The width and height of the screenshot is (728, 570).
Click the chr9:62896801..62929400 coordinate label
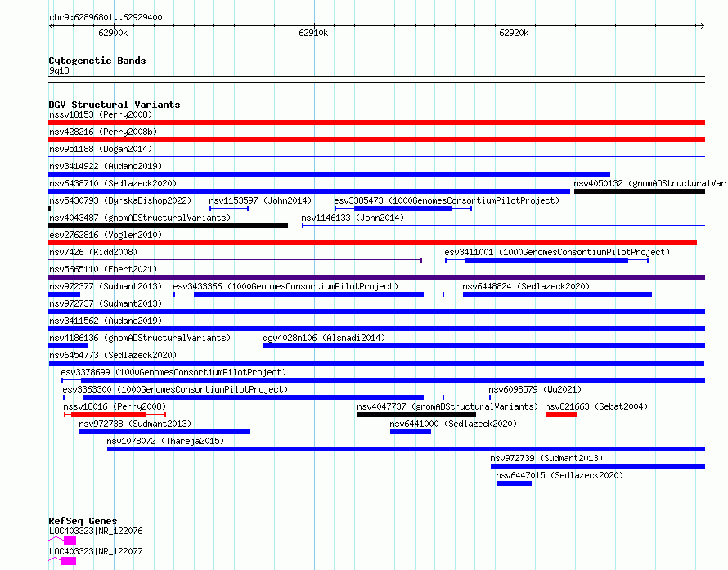106,18
